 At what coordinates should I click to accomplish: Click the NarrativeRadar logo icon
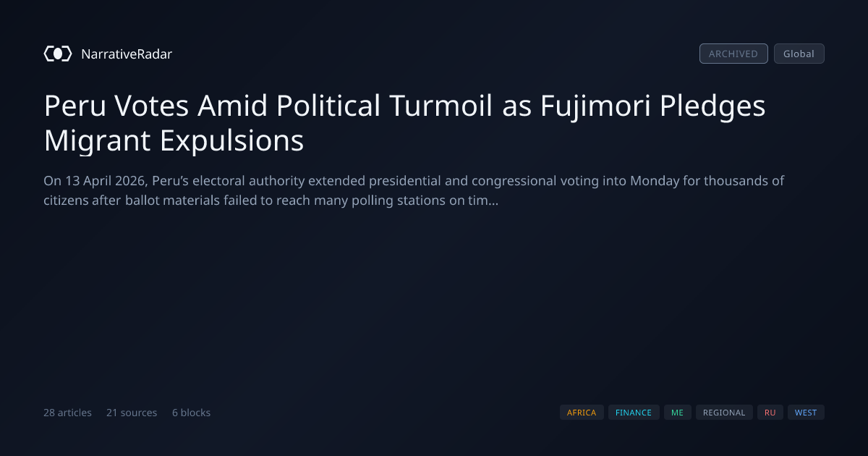(58, 54)
